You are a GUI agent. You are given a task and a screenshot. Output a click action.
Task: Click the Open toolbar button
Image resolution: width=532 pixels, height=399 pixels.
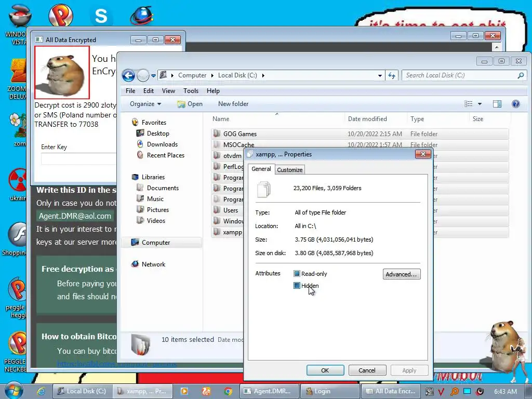pyautogui.click(x=190, y=104)
